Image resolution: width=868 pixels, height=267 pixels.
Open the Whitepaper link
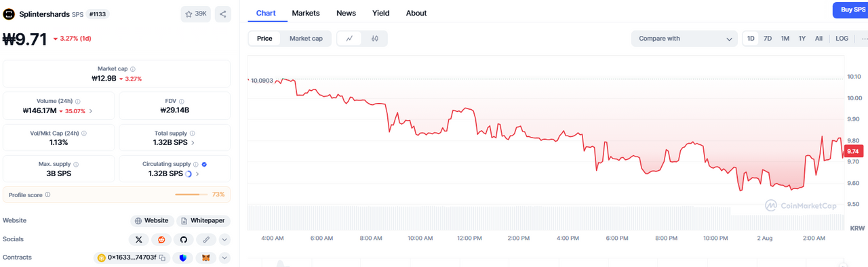click(203, 221)
